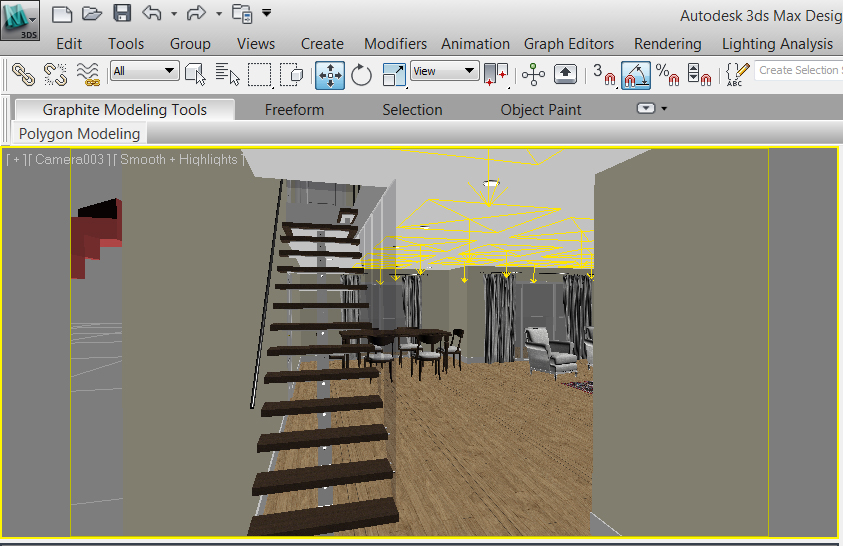The image size is (843, 546).
Task: Activate Select and Scale tool
Action: (x=394, y=75)
